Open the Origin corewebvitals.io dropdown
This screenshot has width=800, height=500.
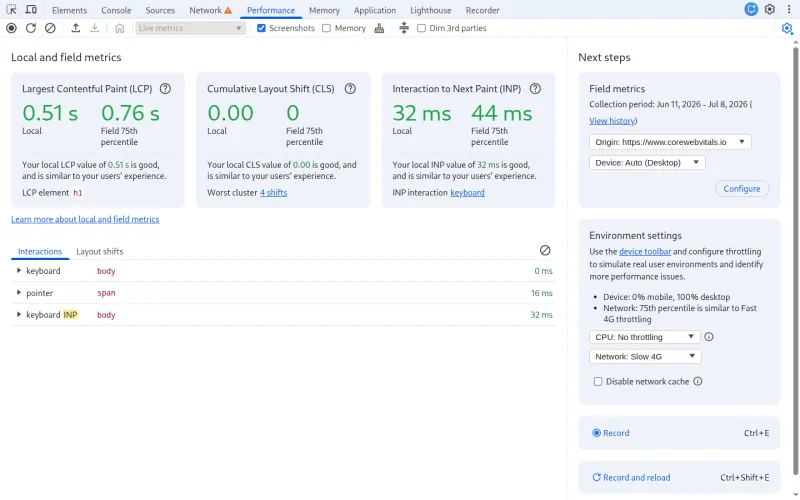tap(670, 142)
